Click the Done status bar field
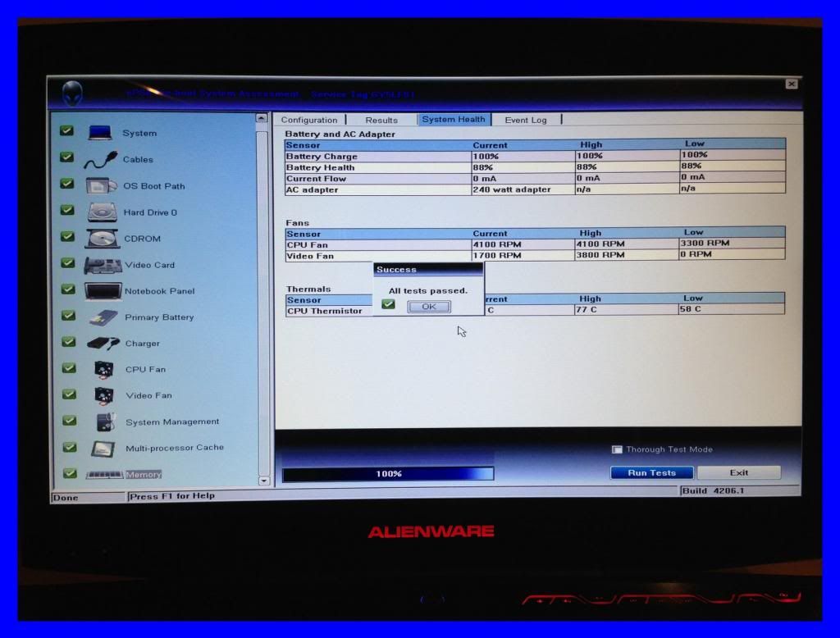 point(88,498)
